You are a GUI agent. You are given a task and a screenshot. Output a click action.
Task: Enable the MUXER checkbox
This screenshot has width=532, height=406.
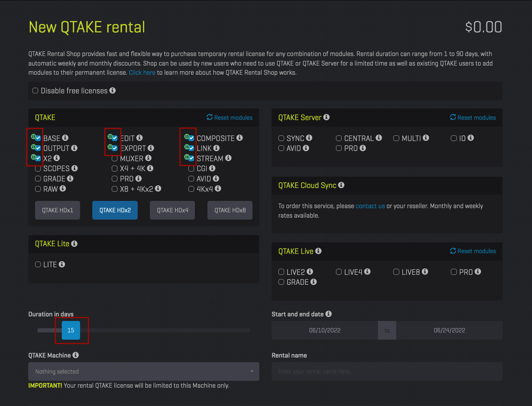point(114,158)
